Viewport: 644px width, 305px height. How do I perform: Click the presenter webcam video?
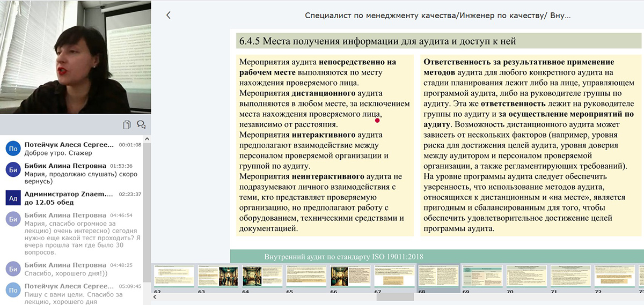tap(75, 57)
